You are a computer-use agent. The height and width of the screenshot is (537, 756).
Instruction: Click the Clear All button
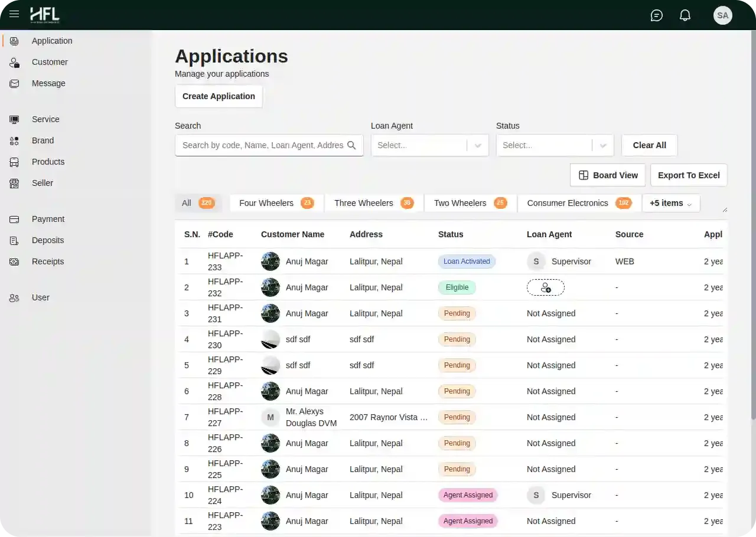point(650,145)
